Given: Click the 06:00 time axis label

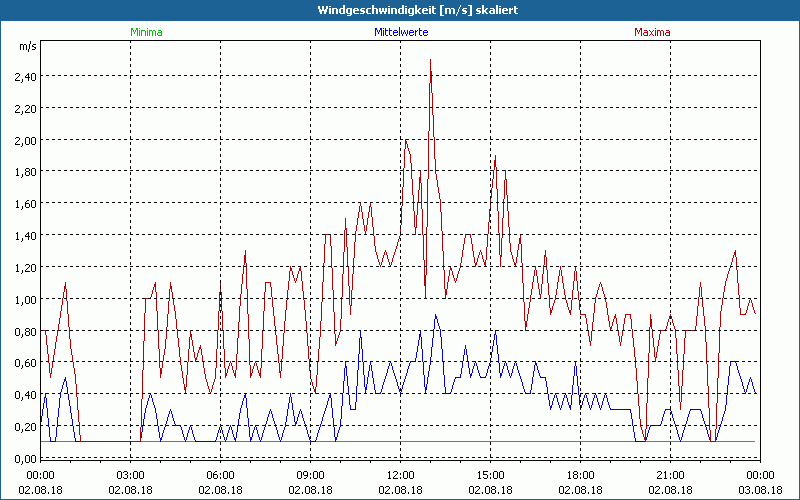Looking at the screenshot, I should pyautogui.click(x=220, y=475).
